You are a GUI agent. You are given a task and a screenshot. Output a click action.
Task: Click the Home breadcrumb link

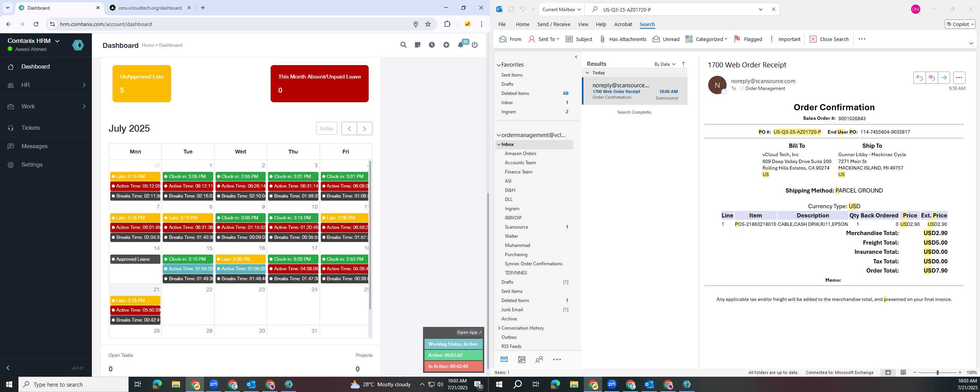(148, 45)
